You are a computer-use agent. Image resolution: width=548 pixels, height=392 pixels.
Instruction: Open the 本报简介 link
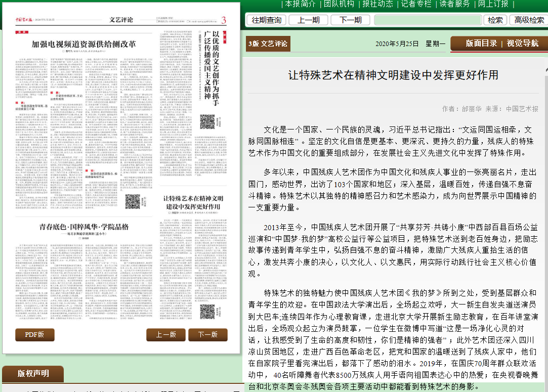[300, 4]
